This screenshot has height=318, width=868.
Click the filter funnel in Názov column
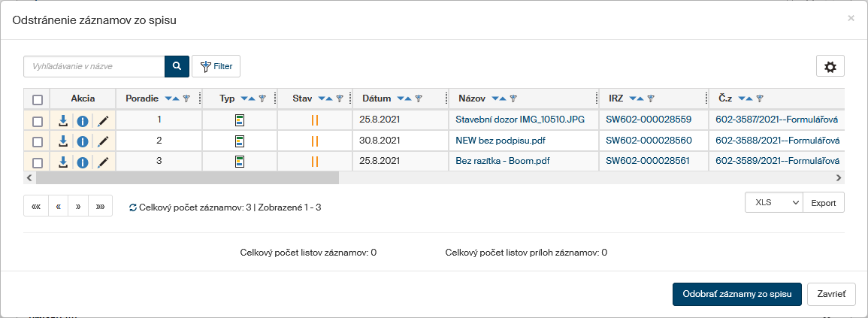(513, 98)
